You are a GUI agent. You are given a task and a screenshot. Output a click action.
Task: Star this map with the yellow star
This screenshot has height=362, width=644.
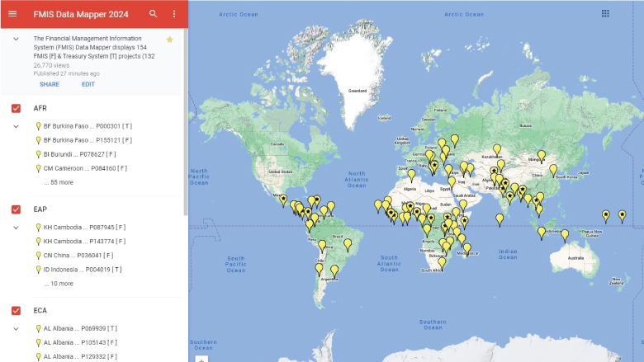[x=169, y=40]
